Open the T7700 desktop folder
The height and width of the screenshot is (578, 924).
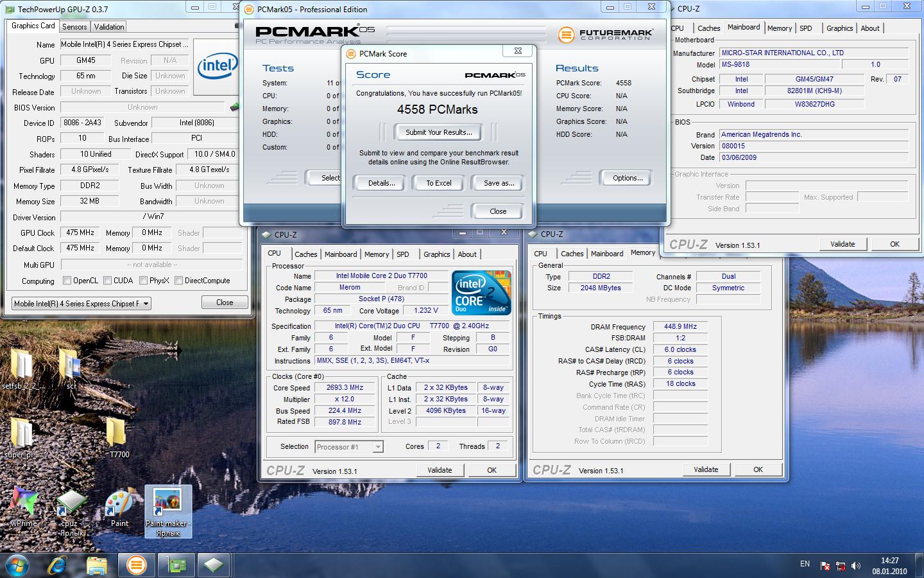pyautogui.click(x=119, y=437)
